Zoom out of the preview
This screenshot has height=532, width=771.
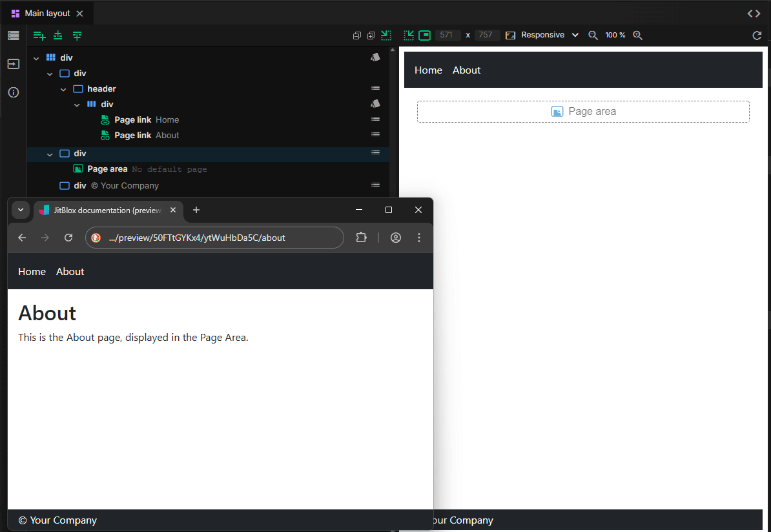coord(593,36)
